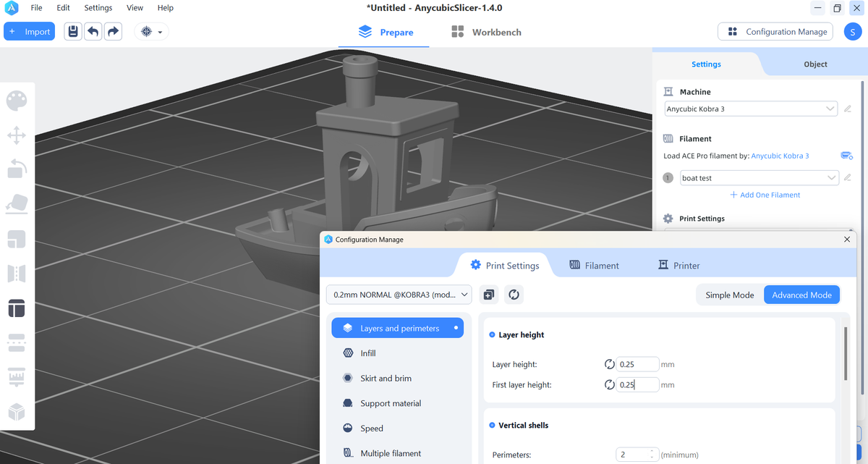868x464 pixels.
Task: Click the view target icon in top toolbar
Action: point(147,32)
